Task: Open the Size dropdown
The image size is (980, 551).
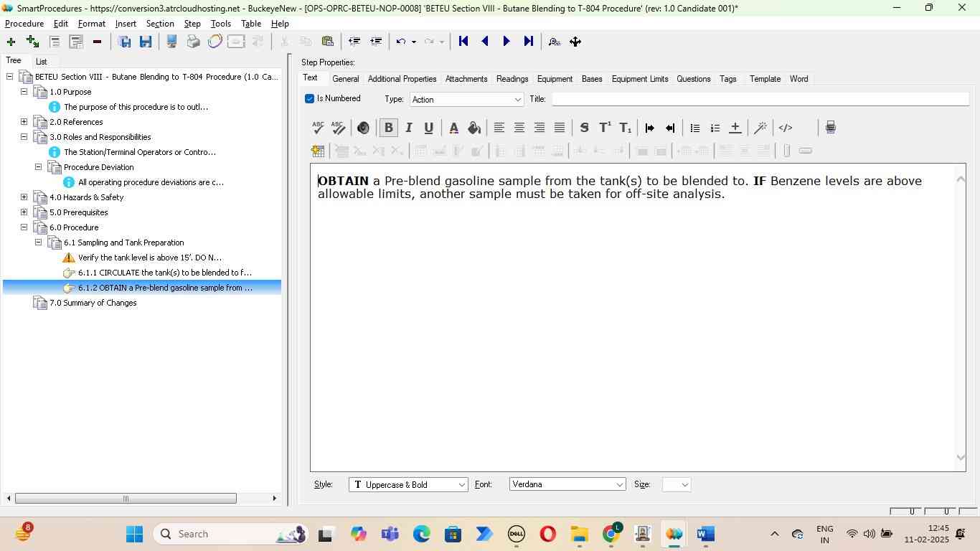Action: point(677,484)
